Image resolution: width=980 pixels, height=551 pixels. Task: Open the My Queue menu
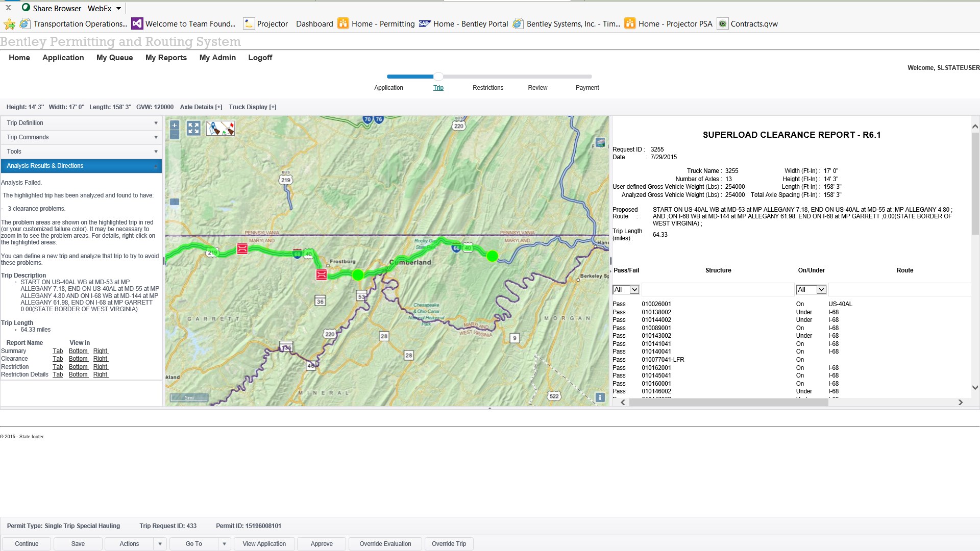(114, 58)
